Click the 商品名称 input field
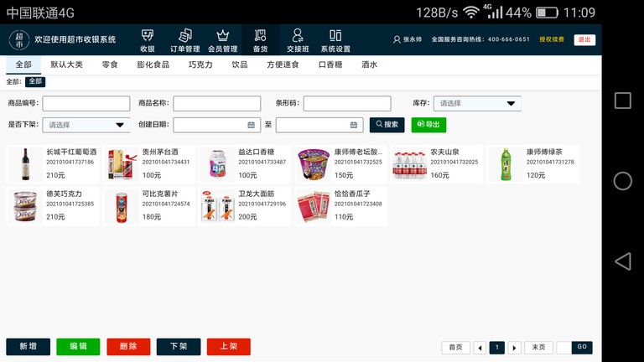 (216, 104)
